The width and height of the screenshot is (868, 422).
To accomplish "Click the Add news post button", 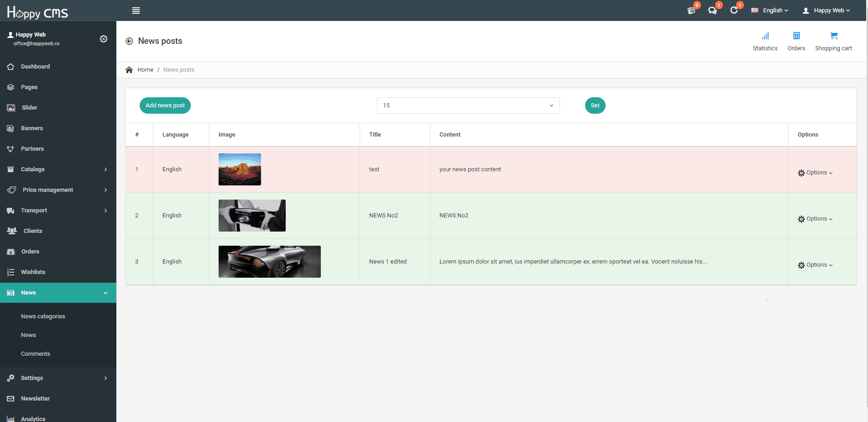I will point(165,105).
